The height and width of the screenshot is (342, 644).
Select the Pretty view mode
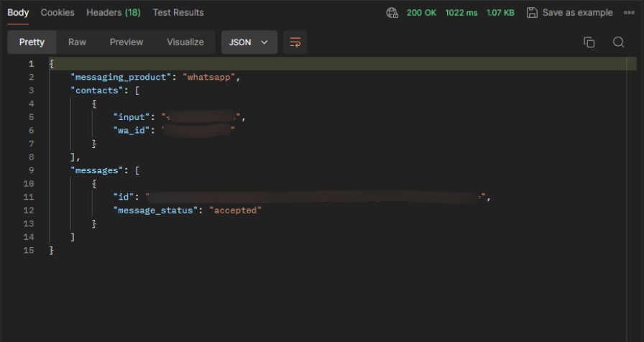click(x=32, y=42)
